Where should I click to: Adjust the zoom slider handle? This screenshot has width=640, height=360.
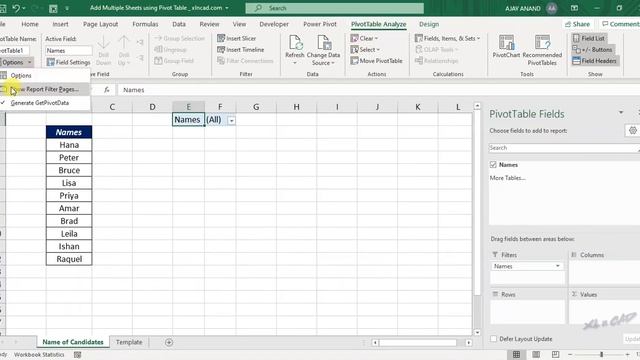(601, 354)
